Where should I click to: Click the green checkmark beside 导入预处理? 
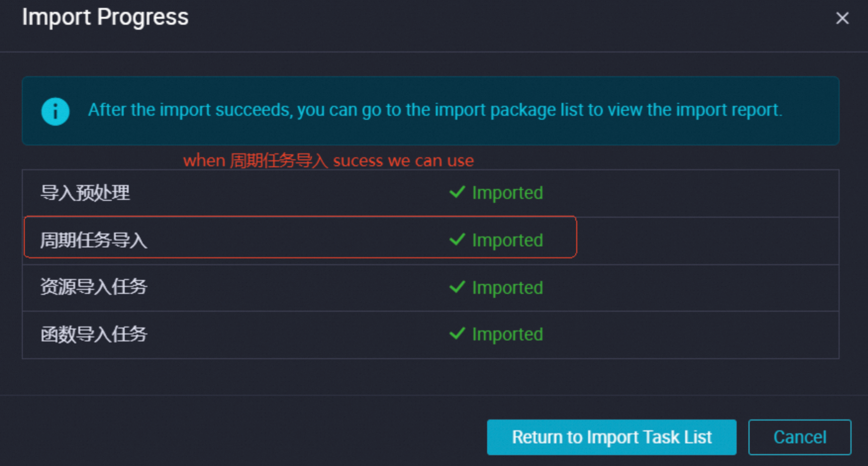457,192
